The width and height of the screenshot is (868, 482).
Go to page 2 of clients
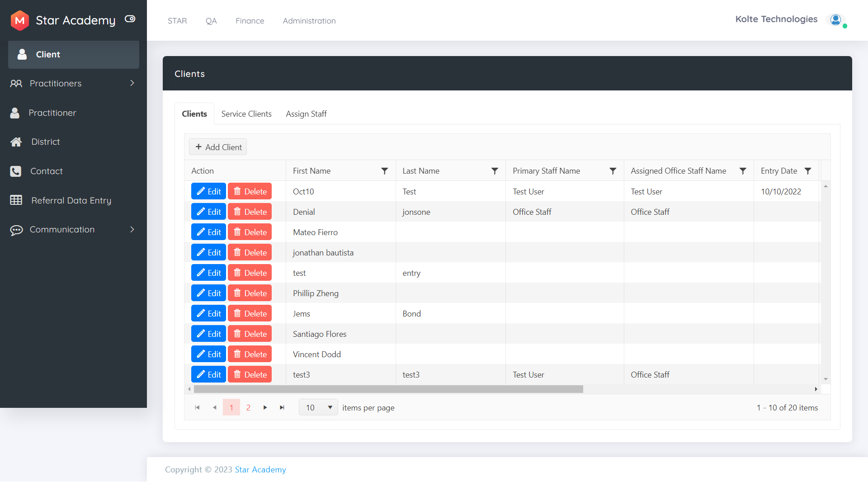248,408
